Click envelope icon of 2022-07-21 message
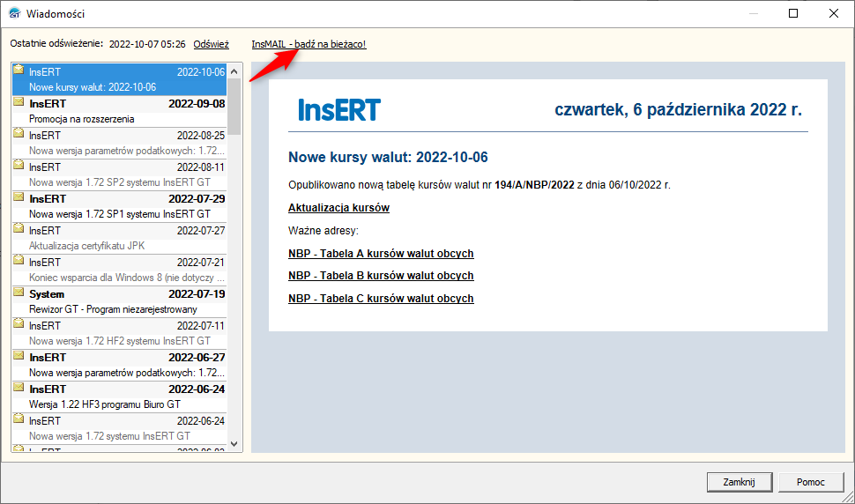855x504 pixels. tap(19, 260)
